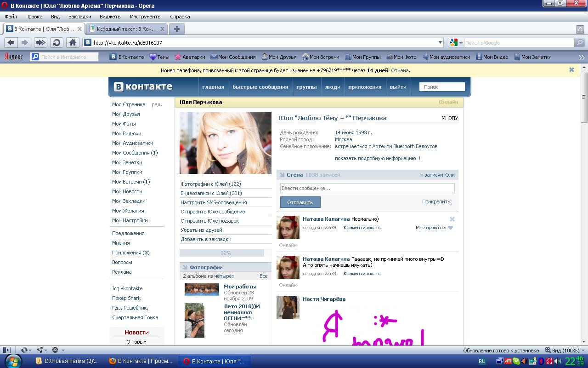Cancel the phone change via Отмена link
This screenshot has height=368, width=588.
[400, 70]
